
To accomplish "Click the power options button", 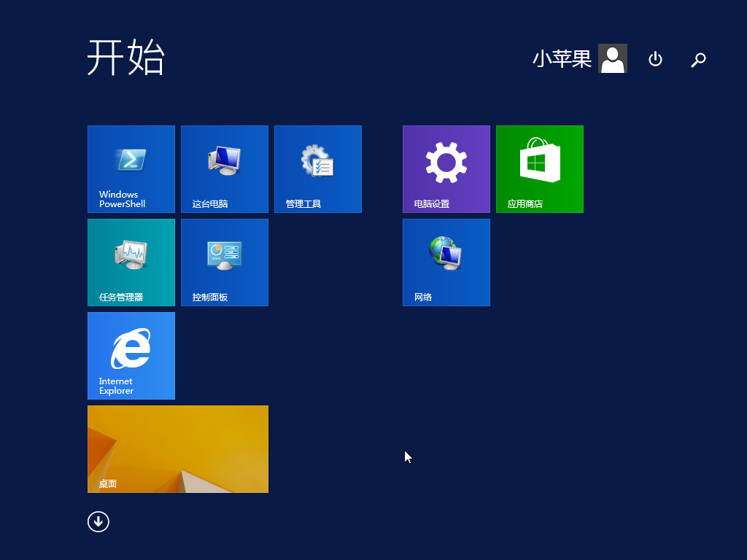I will pos(656,59).
